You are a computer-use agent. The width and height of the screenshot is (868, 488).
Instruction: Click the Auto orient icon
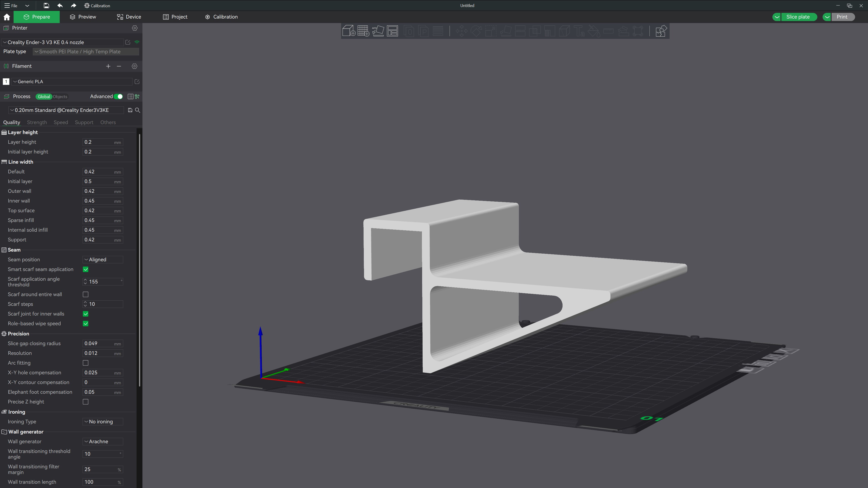coord(378,31)
